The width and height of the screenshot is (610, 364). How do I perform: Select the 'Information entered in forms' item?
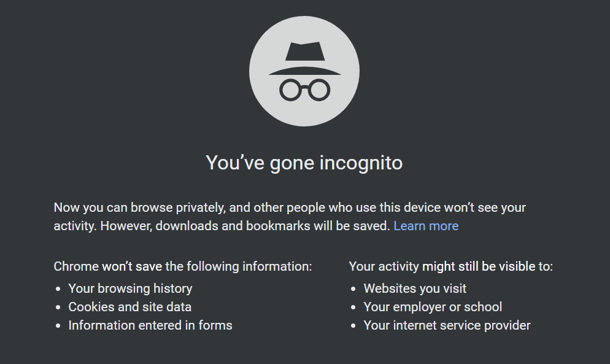pyautogui.click(x=150, y=325)
